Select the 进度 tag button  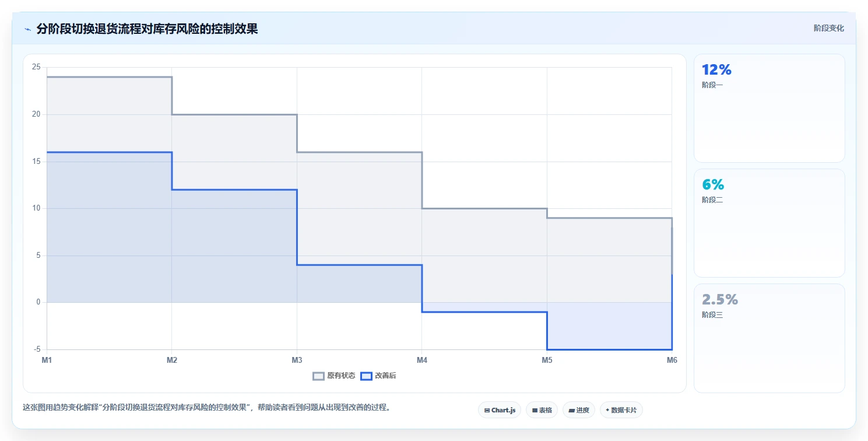[x=579, y=410]
